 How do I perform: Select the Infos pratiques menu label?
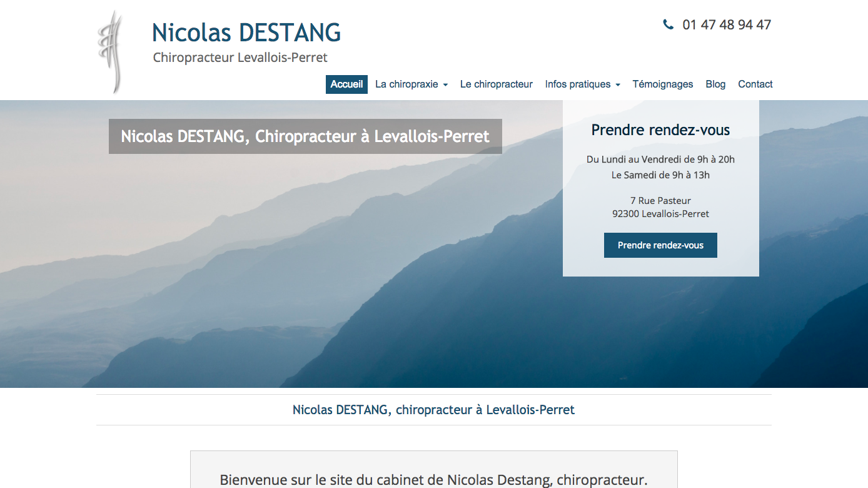pyautogui.click(x=577, y=84)
